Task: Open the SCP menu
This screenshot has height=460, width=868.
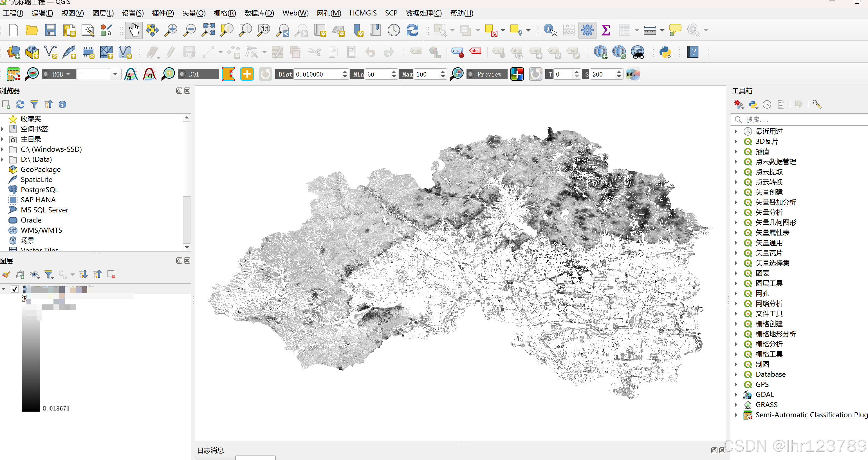Action: (x=391, y=13)
